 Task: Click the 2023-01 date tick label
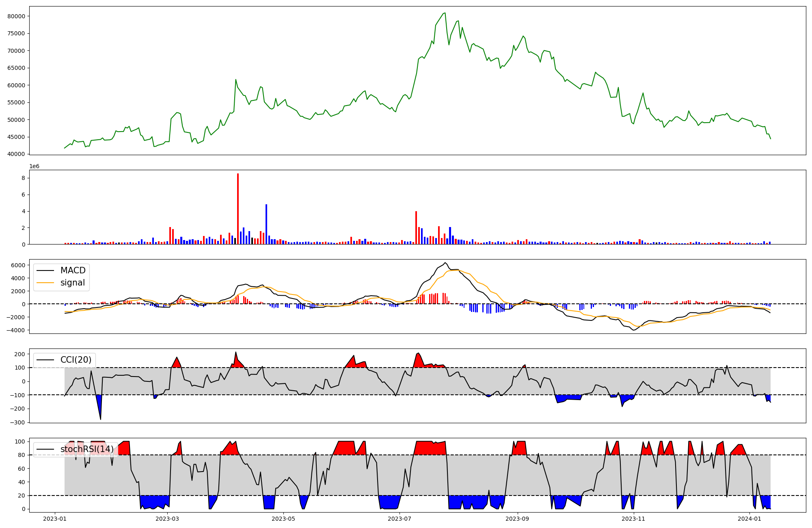[x=55, y=519]
